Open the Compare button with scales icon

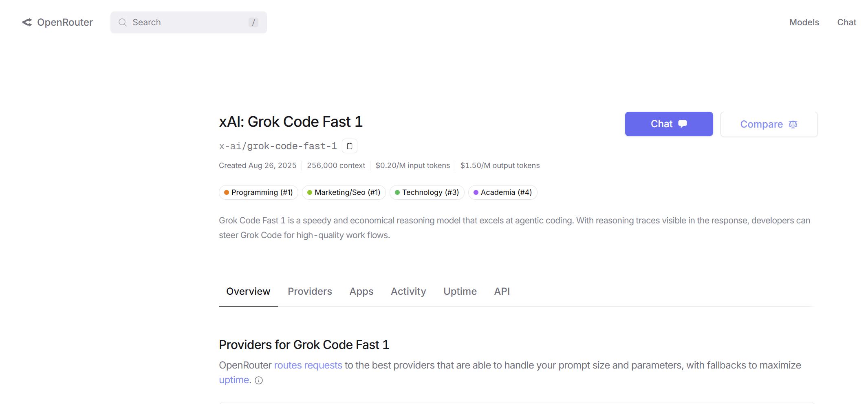pyautogui.click(x=769, y=124)
